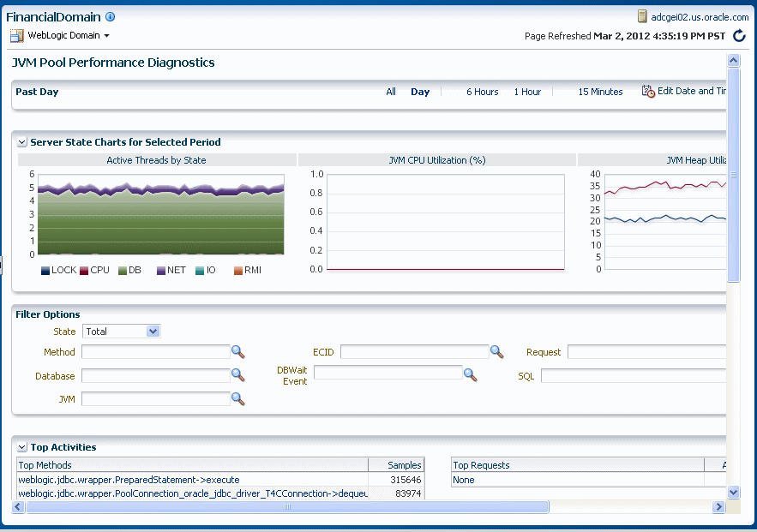The image size is (757, 532).
Task: Click the horizontal scrollbar left arrow
Action: [x=18, y=506]
